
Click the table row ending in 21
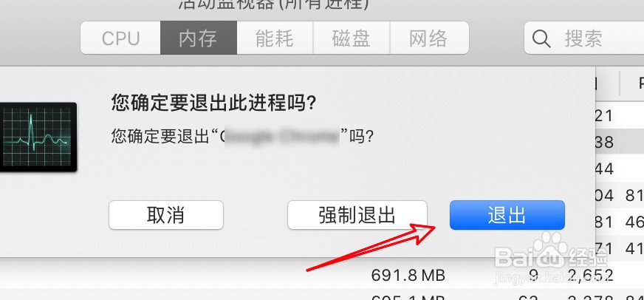620,115
